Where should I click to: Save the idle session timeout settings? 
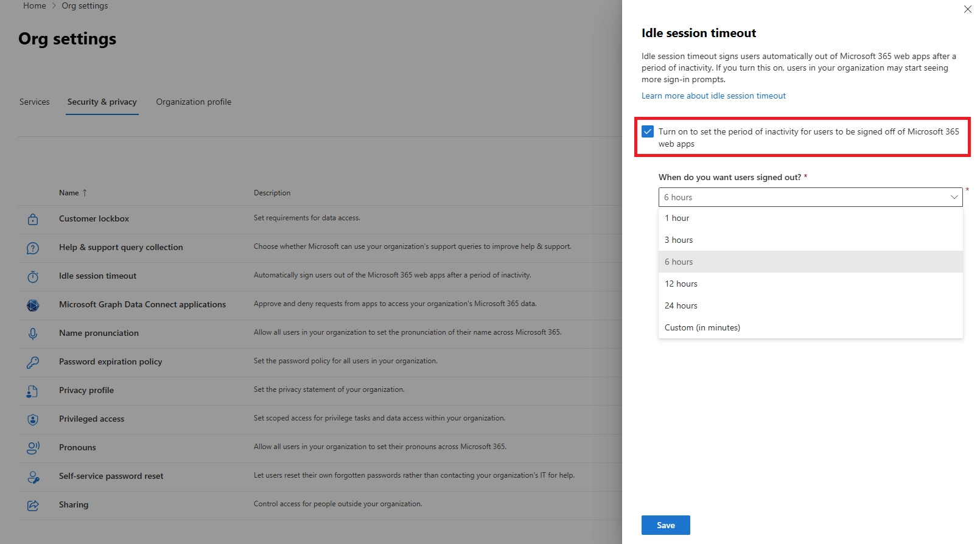(665, 525)
